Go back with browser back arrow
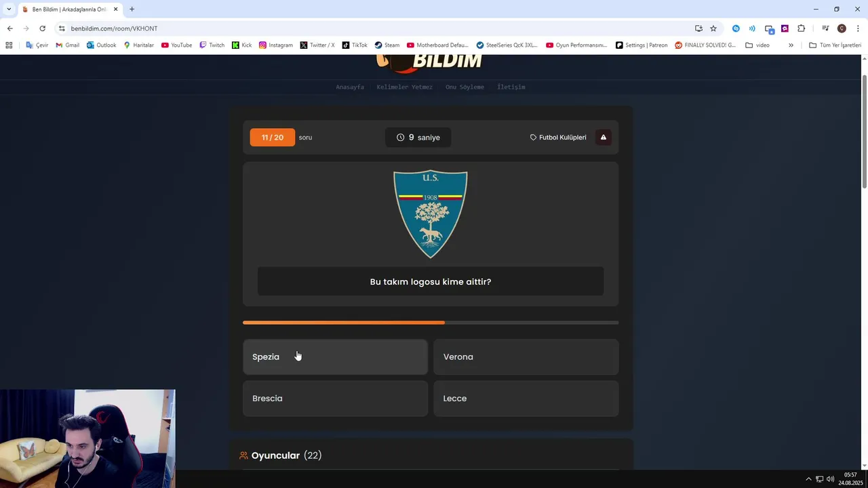Screen dimensions: 868x488 tap(9, 28)
